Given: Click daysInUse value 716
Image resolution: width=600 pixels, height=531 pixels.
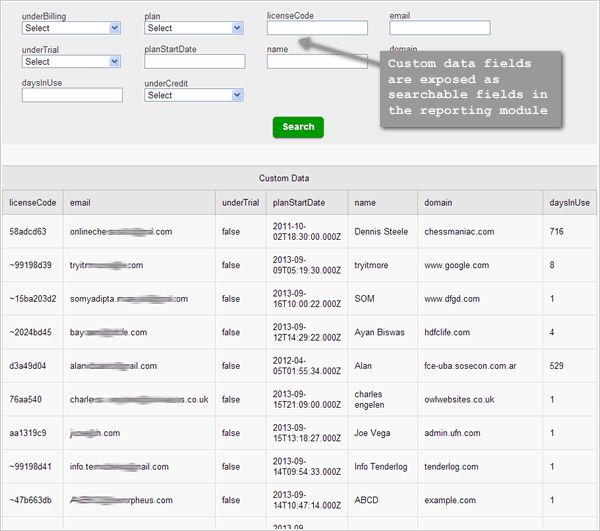Looking at the screenshot, I should 556,231.
